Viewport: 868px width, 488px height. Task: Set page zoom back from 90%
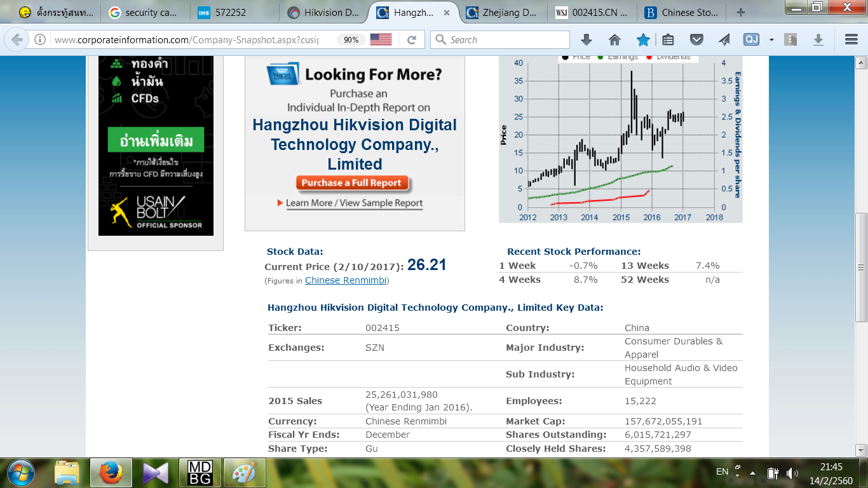351,39
